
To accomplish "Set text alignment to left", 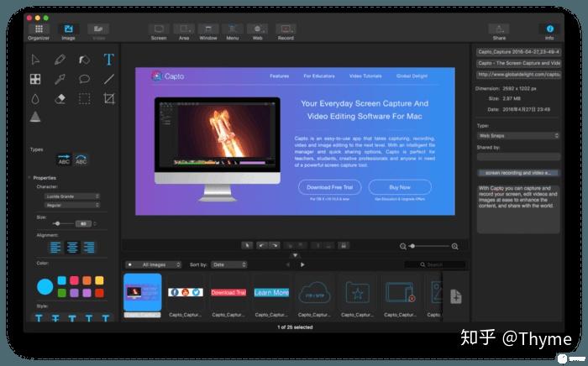I will click(55, 248).
